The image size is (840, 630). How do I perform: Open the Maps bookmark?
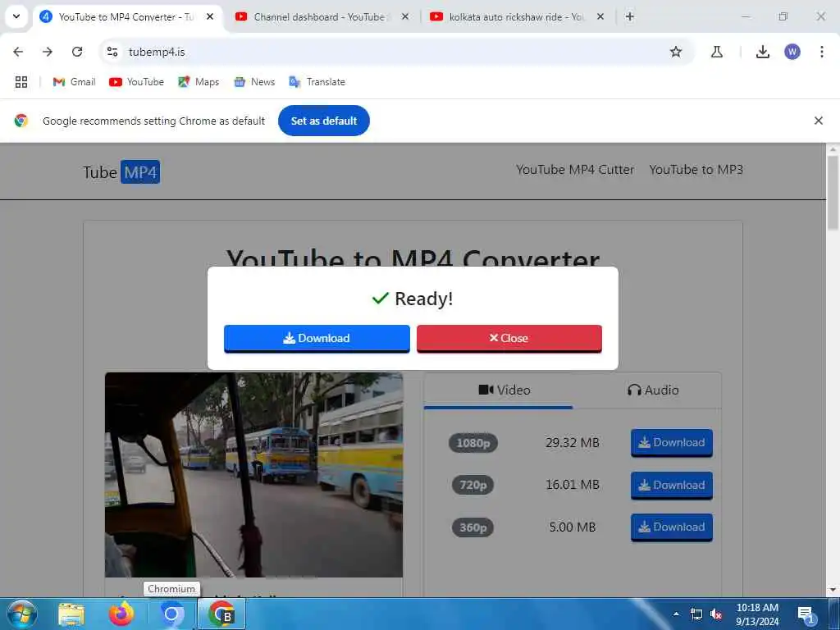pyautogui.click(x=199, y=82)
